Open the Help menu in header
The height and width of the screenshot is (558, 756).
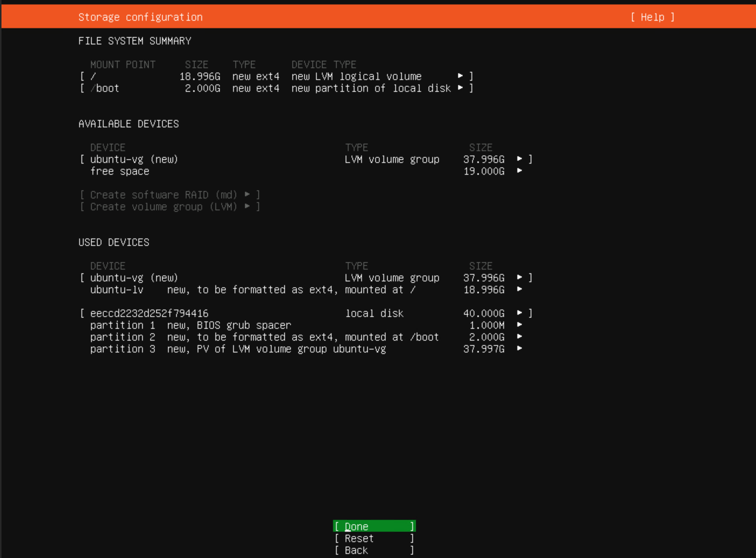coord(652,17)
